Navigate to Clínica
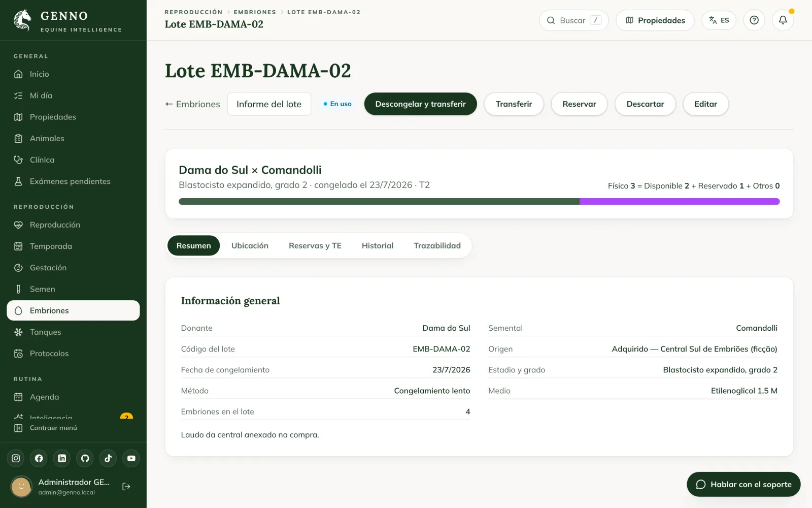Screen dimensions: 812x508 73,160
